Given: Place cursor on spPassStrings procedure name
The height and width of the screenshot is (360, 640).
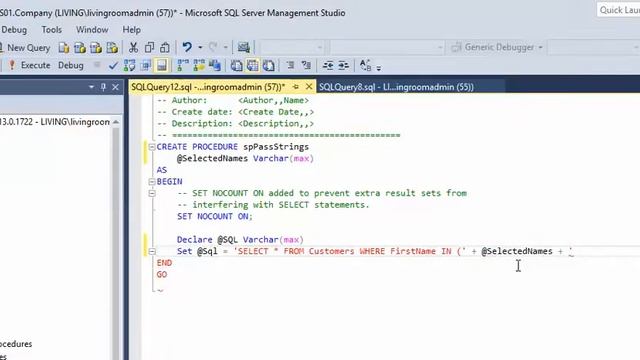Looking at the screenshot, I should tap(276, 147).
